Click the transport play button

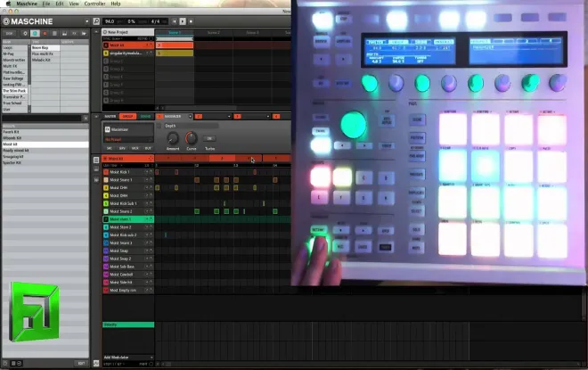(x=183, y=21)
